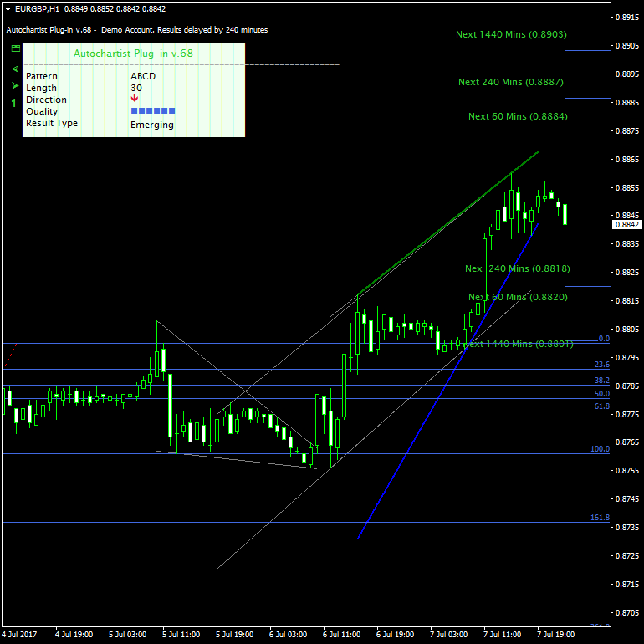Click the green pattern number 1
This screenshot has width=644, height=644.
point(14,103)
